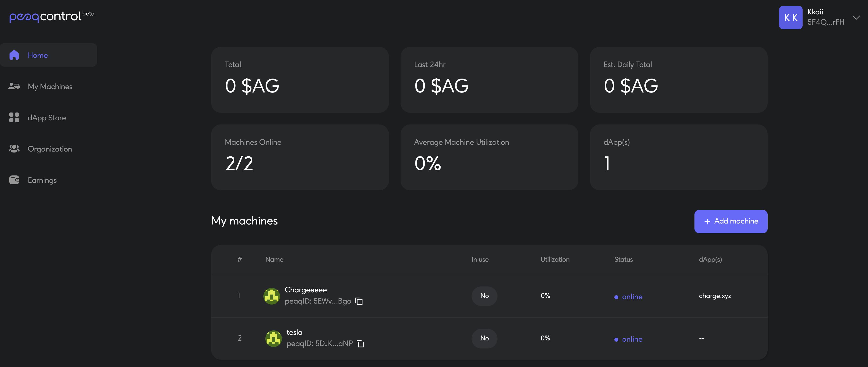The width and height of the screenshot is (868, 367).
Task: Click the No in-use badge for Chargeeeee
Action: pos(484,296)
